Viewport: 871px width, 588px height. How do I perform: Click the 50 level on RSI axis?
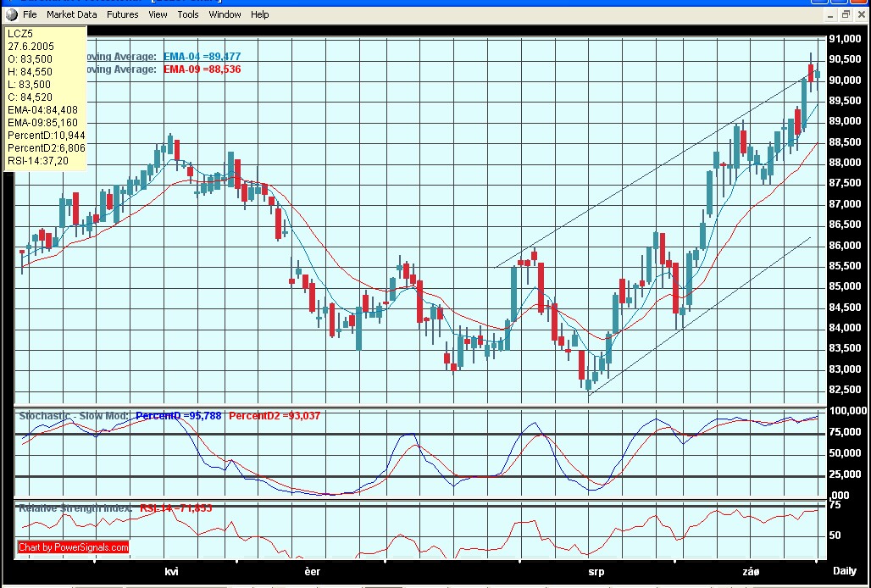click(835, 535)
